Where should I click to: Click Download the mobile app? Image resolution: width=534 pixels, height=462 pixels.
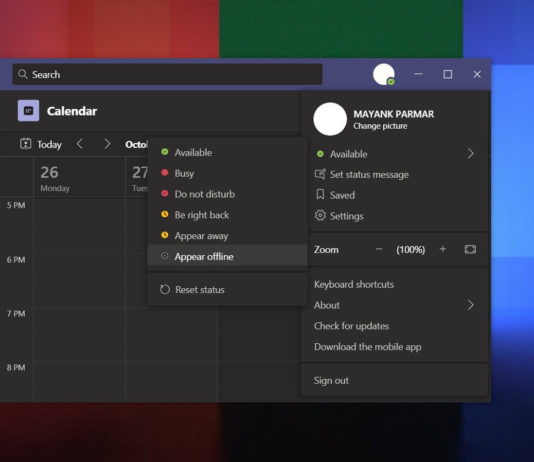click(x=395, y=347)
